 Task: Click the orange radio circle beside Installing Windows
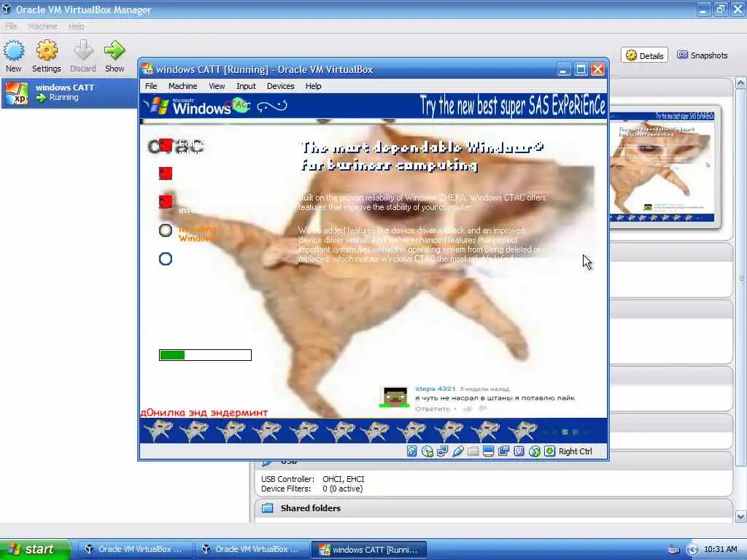(x=166, y=230)
